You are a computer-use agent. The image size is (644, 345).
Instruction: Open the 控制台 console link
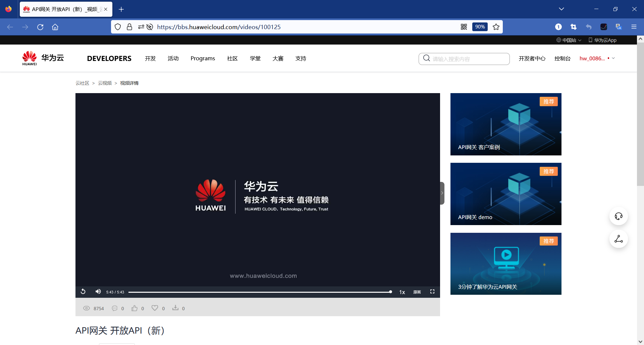point(562,58)
